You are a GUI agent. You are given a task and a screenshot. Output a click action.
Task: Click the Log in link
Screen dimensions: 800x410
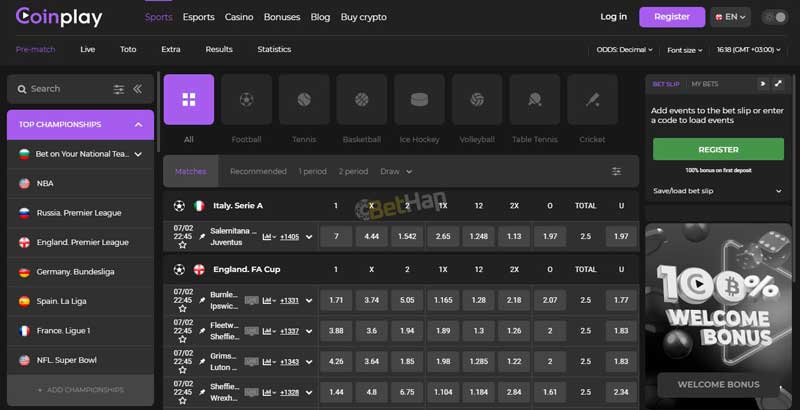point(613,17)
